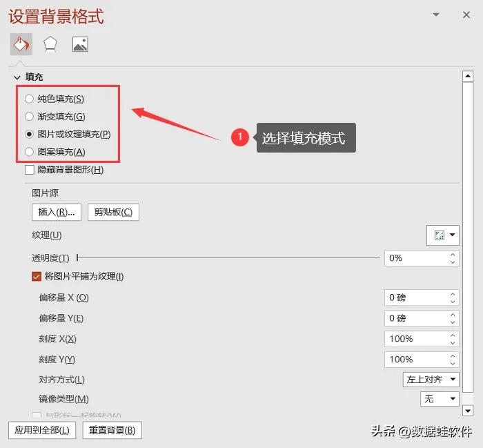This screenshot has height=448, width=483.
Task: Open the 镜像类型 无 dropdown
Action: 440,399
